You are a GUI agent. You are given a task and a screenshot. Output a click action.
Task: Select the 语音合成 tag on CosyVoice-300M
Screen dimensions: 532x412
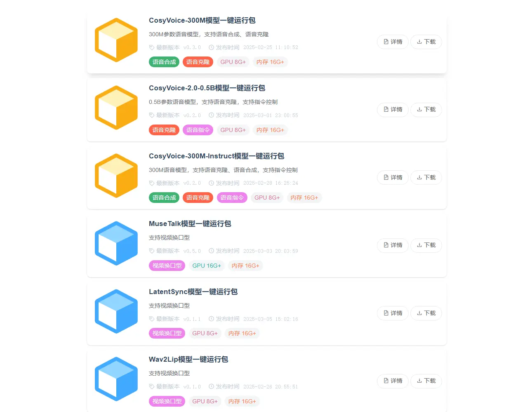coord(164,62)
